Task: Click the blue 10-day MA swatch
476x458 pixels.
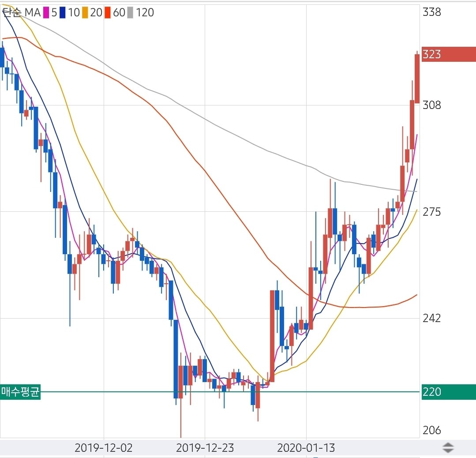Action: point(63,13)
